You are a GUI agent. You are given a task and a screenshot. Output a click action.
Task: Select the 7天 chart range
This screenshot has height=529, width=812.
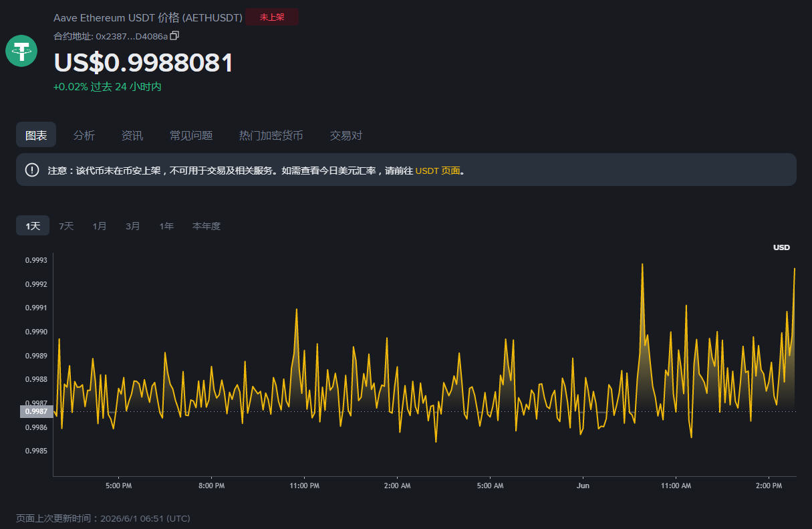pos(66,226)
